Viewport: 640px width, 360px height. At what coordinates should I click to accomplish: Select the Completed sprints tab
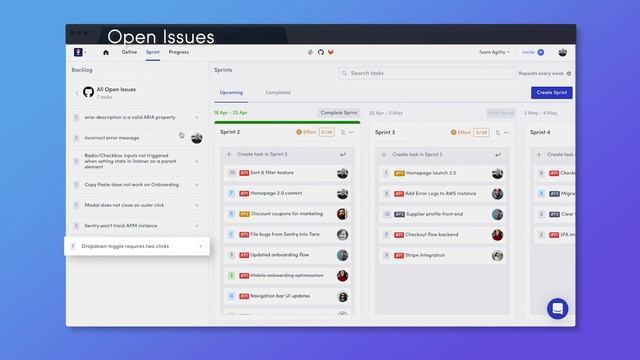(x=278, y=93)
